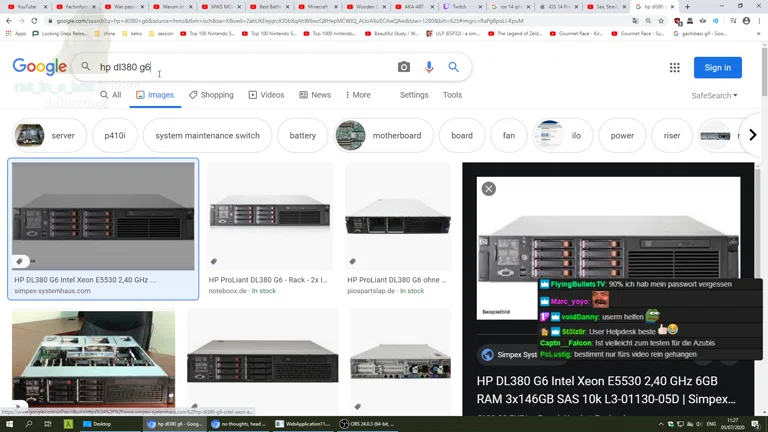Switch to the Shopping tab
Viewport: 768px width, 432px height.
coord(211,95)
